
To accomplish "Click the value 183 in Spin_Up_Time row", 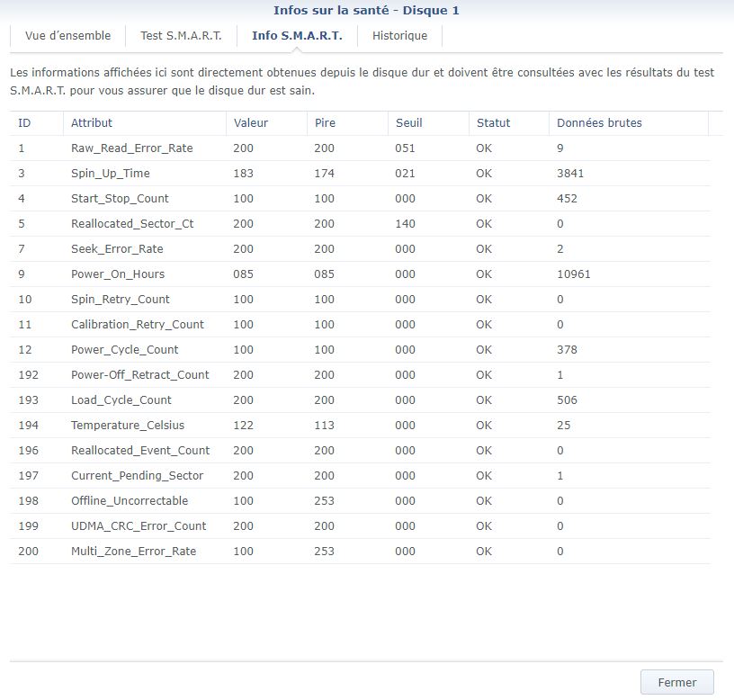I will coord(244,174).
